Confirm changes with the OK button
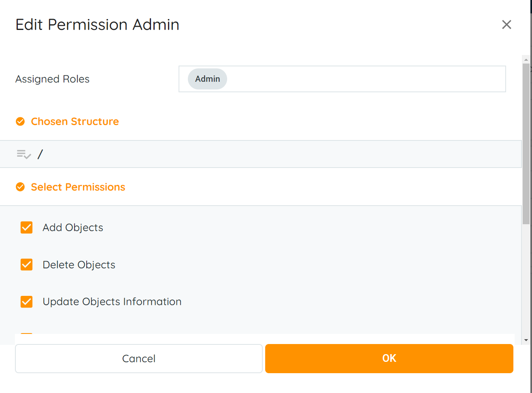This screenshot has width=532, height=393. click(x=389, y=359)
